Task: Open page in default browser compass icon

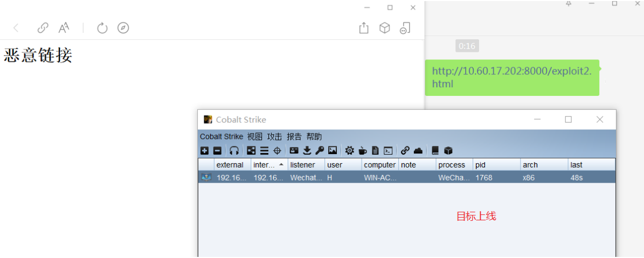Action: (x=123, y=28)
